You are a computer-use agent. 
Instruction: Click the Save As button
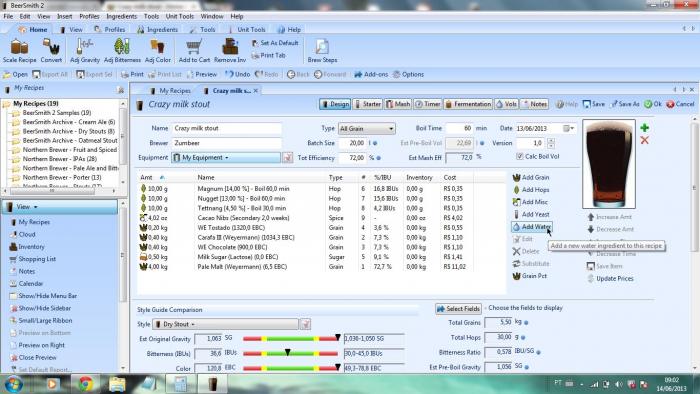tap(625, 104)
